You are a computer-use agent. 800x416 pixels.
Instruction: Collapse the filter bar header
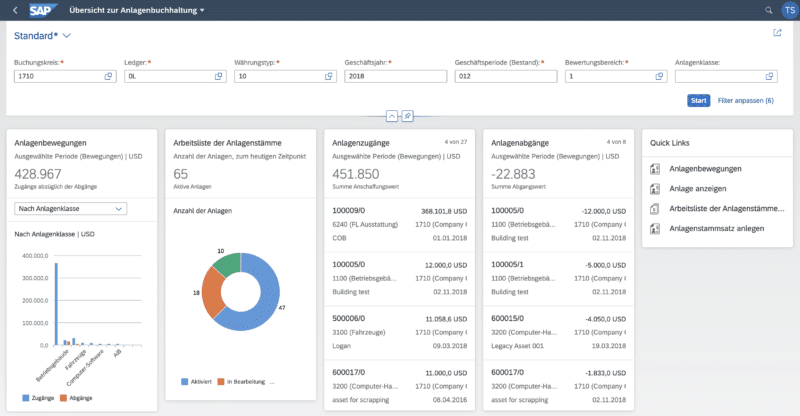click(392, 116)
